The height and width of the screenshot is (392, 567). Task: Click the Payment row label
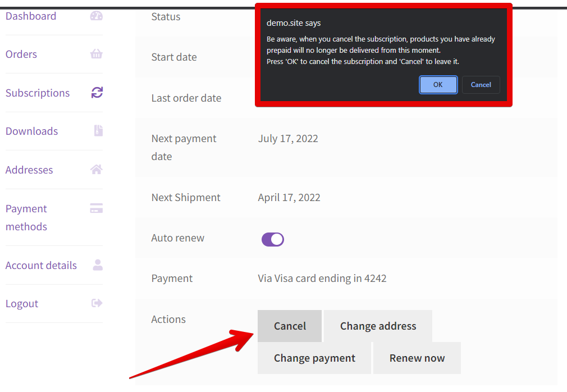[x=172, y=279]
